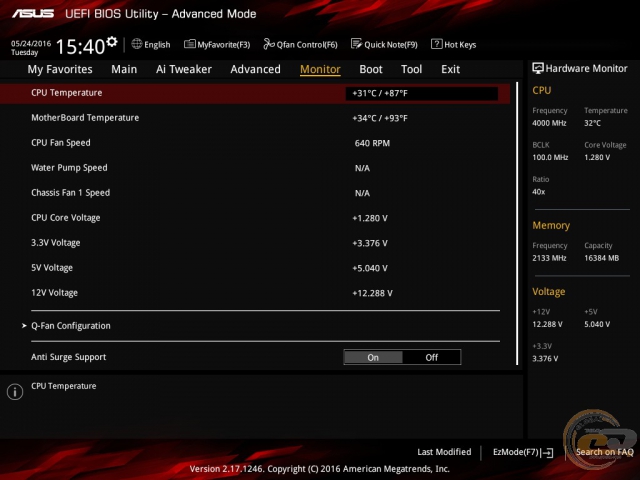Viewport: 640px width, 480px height.
Task: Click the Hardware Monitor screen icon
Action: (538, 68)
